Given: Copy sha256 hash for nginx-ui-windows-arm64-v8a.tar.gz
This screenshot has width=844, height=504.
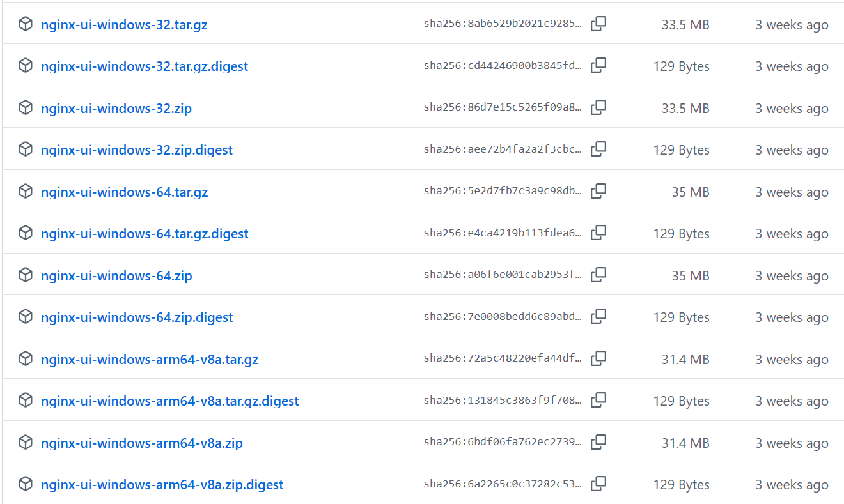Looking at the screenshot, I should tap(598, 358).
